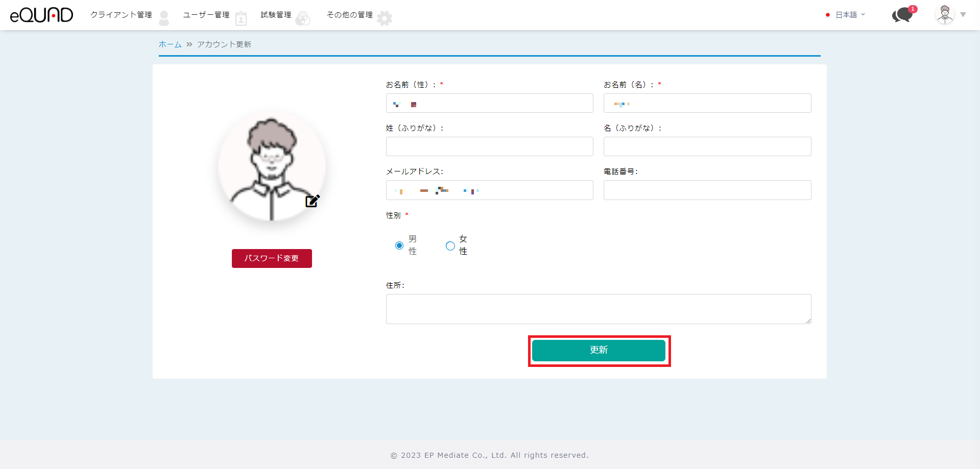Select the 男性 radio button
This screenshot has width=980, height=469.
click(x=399, y=245)
